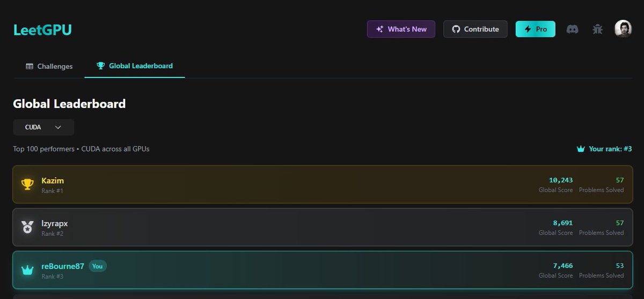The width and height of the screenshot is (644, 299).
Task: Click the 7,466 global score value
Action: click(x=563, y=265)
